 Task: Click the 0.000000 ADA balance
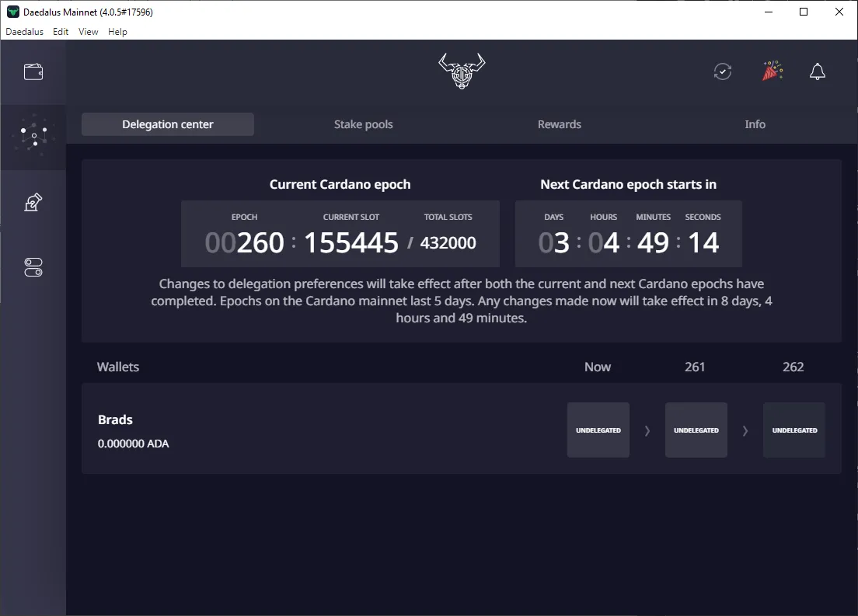[133, 444]
